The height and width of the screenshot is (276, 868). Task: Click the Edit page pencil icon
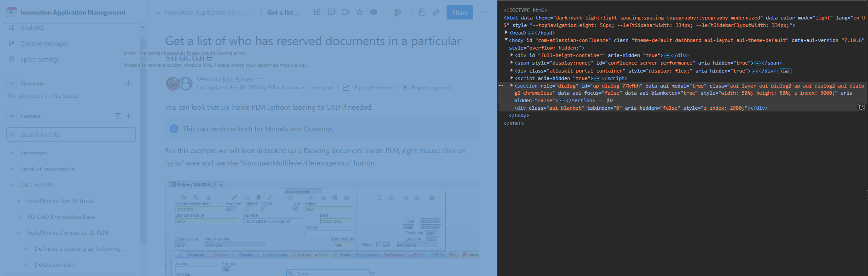point(317,12)
